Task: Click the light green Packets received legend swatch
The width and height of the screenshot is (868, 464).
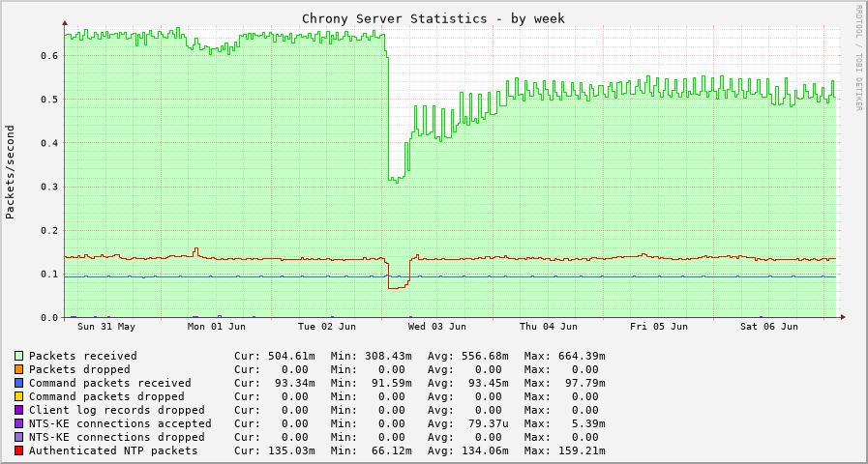Action: (19, 356)
